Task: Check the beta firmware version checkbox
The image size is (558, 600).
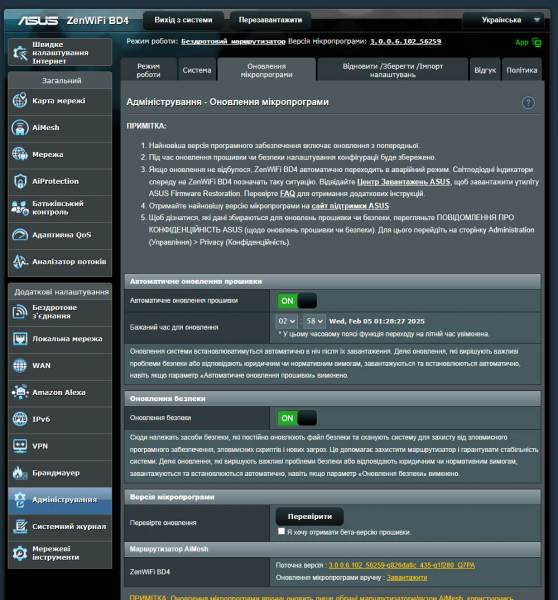Action: pyautogui.click(x=281, y=531)
